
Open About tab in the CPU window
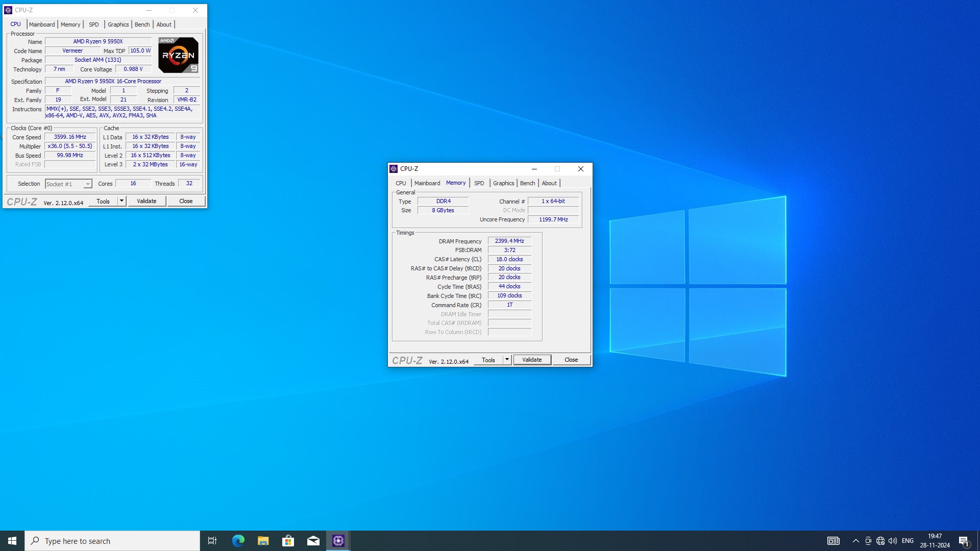tap(164, 24)
